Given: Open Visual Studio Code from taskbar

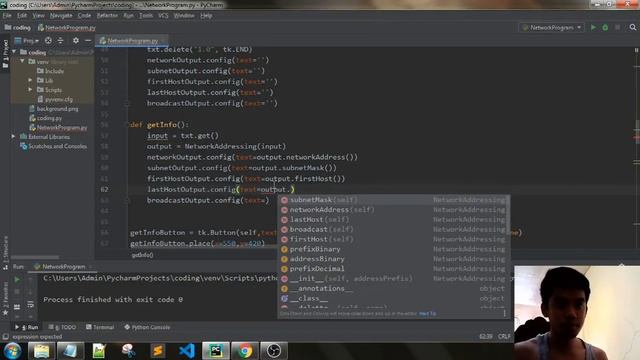Looking at the screenshot, I should pos(187,351).
